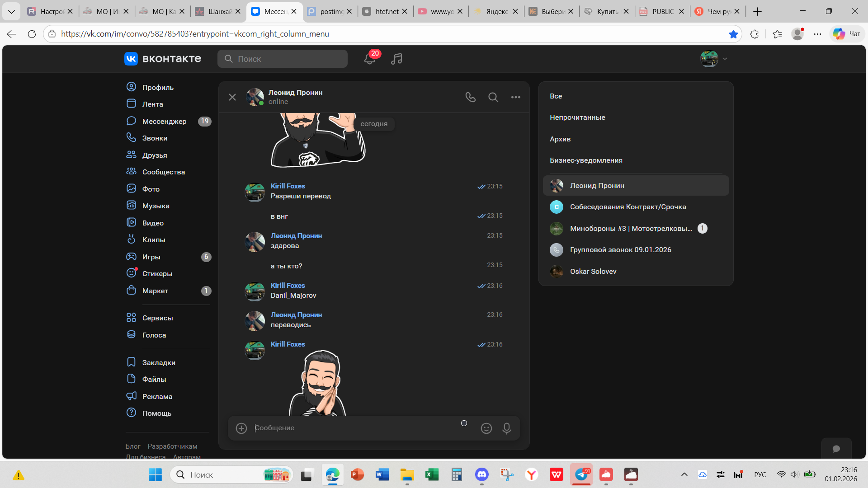This screenshot has height=488, width=868.
Task: Open Стикеры in the left menu
Action: 157,273
